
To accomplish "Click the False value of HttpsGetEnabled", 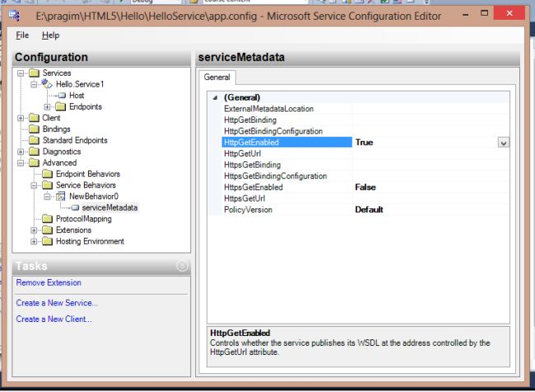I will pos(365,188).
